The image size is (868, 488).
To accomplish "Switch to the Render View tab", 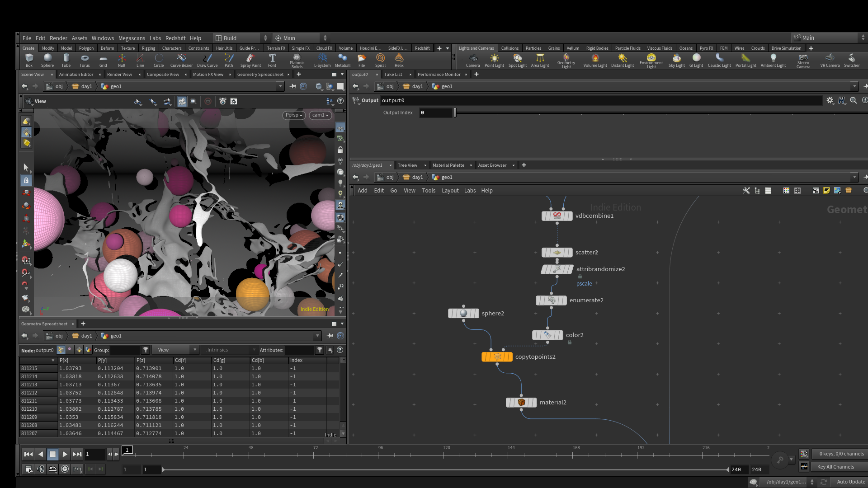I will pyautogui.click(x=119, y=75).
